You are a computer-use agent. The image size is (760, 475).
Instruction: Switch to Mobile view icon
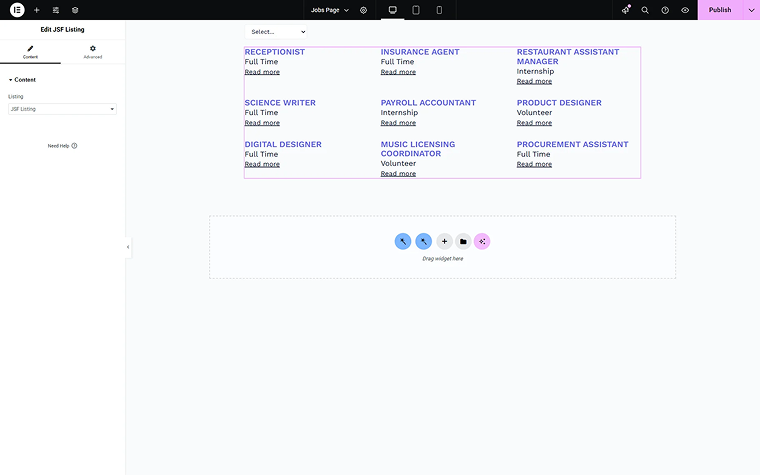[x=439, y=10]
